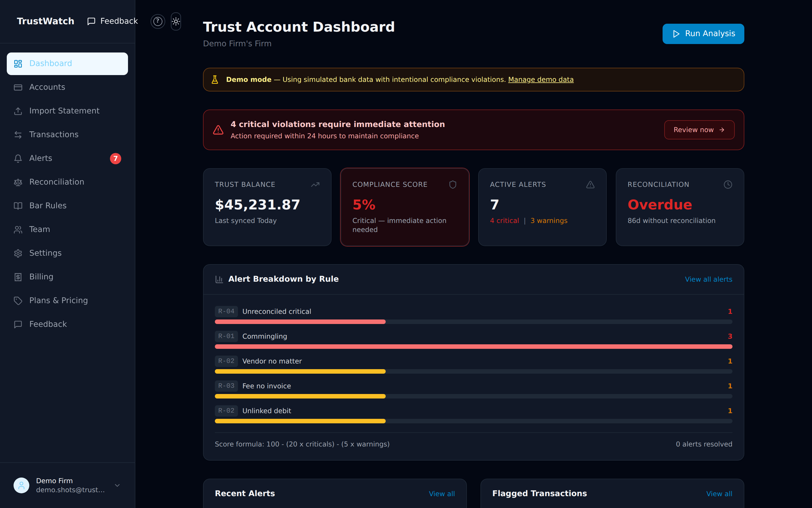This screenshot has width=812, height=508.
Task: Click the Import Statement upload icon
Action: coord(18,111)
